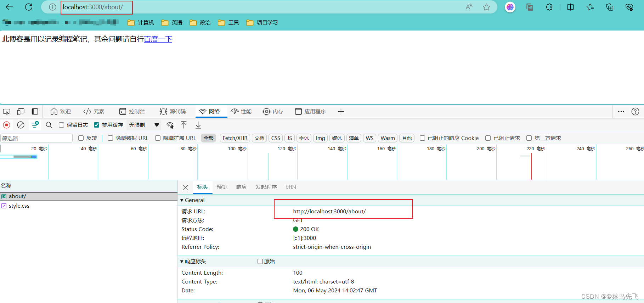Check 第三方请求 checkbox
Image resolution: width=644 pixels, height=303 pixels.
point(529,138)
